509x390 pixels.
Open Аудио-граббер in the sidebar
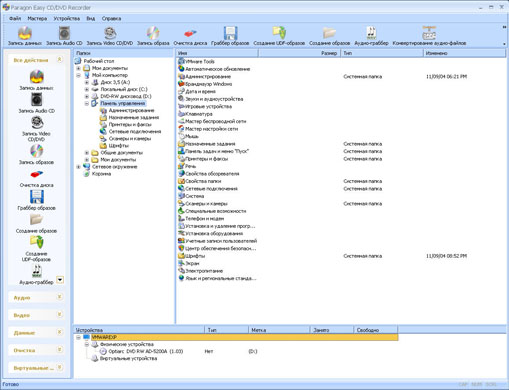[x=36, y=275]
